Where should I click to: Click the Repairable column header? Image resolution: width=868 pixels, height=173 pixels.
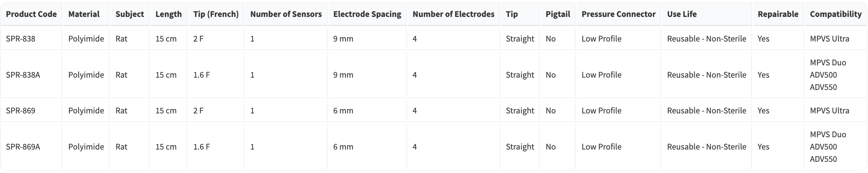pos(778,14)
